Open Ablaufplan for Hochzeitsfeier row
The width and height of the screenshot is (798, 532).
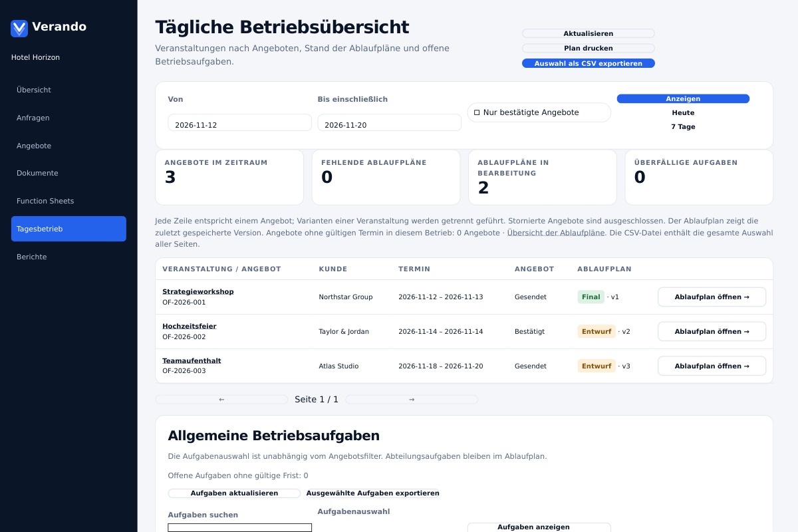[712, 331]
